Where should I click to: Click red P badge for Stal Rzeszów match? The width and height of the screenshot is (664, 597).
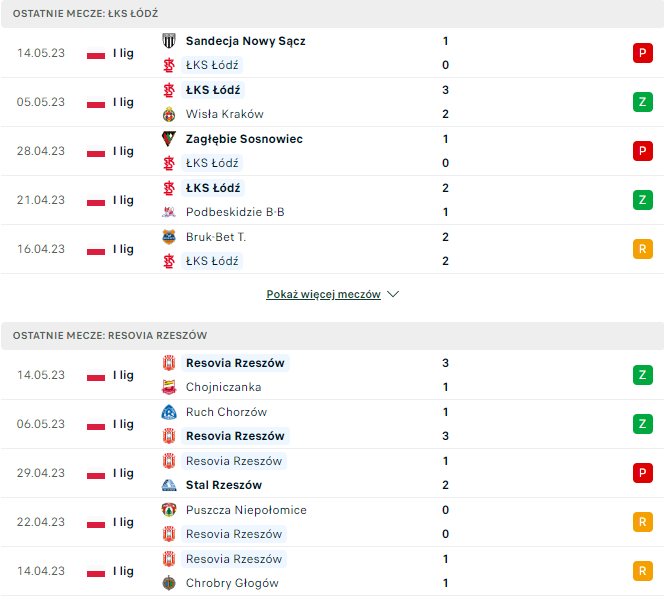[x=642, y=473]
